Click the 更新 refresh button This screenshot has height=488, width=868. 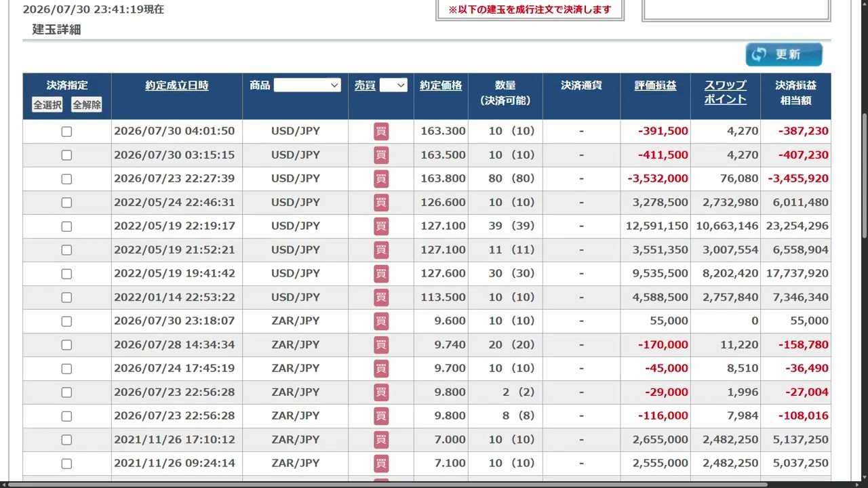tap(784, 55)
